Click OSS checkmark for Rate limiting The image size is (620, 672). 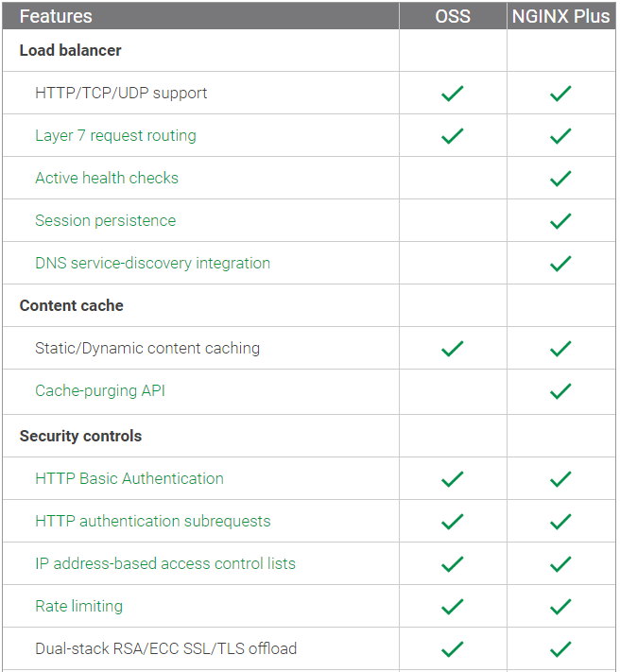[x=453, y=607]
